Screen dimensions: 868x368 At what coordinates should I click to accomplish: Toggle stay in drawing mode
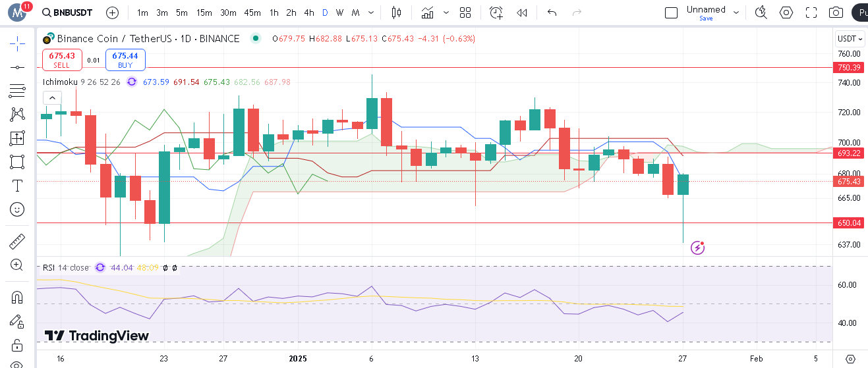pyautogui.click(x=18, y=321)
